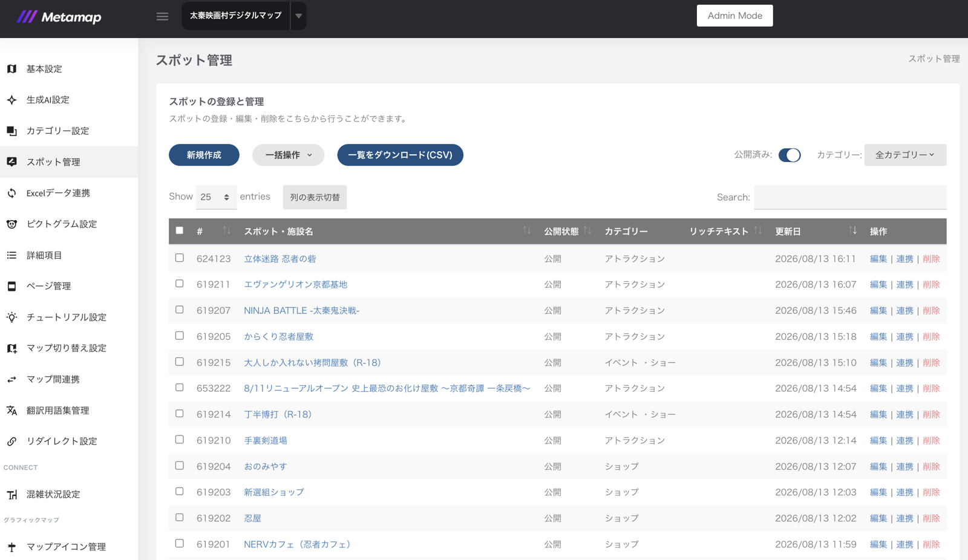This screenshot has width=968, height=560.
Task: Check the box for row 624123
Action: (x=180, y=258)
